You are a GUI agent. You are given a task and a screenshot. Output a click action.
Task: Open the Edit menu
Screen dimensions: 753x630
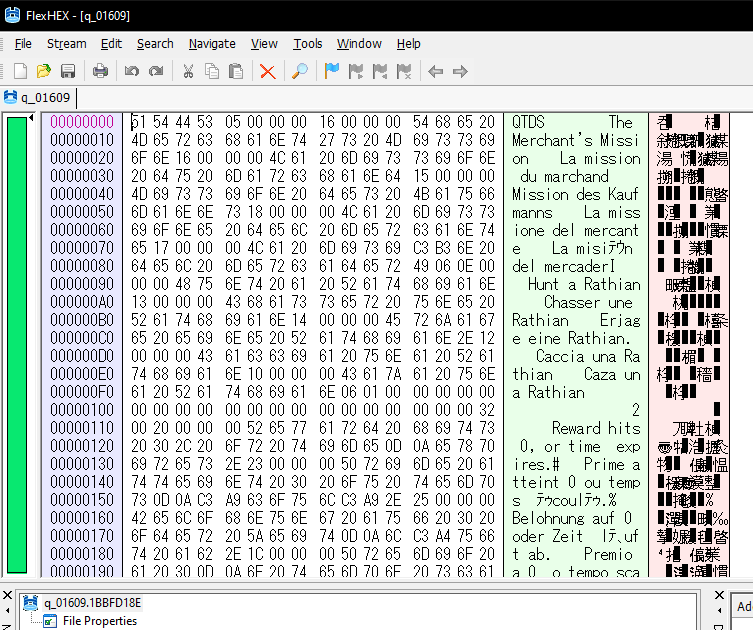tap(111, 44)
